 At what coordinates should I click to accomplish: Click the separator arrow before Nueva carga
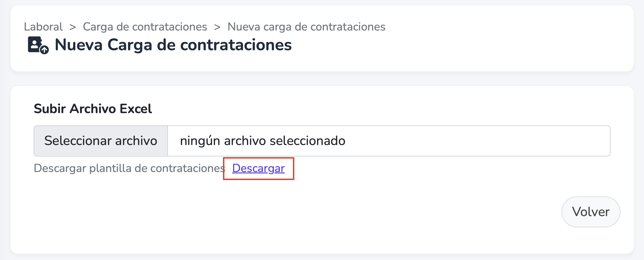tap(217, 27)
